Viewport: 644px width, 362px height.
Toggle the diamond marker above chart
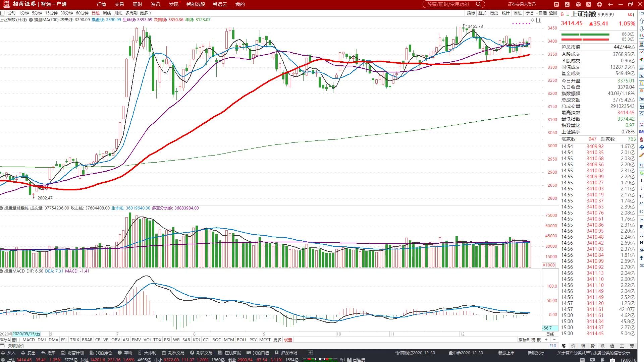click(x=532, y=20)
